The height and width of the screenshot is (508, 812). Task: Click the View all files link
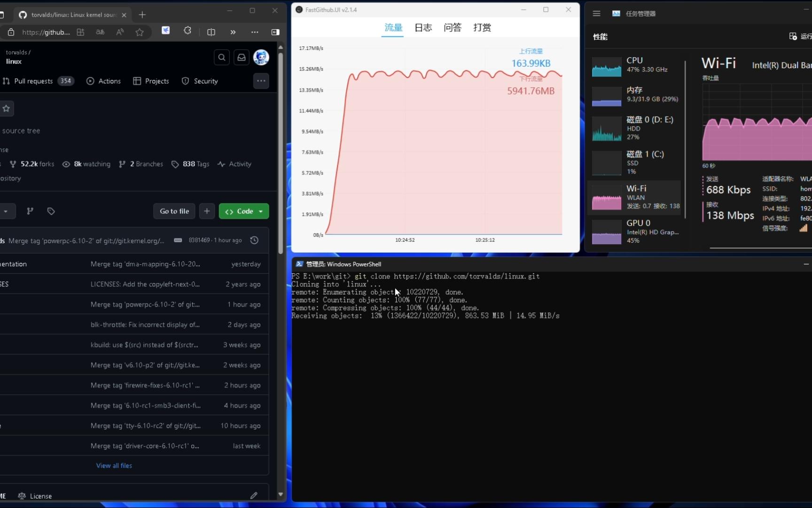[114, 465]
